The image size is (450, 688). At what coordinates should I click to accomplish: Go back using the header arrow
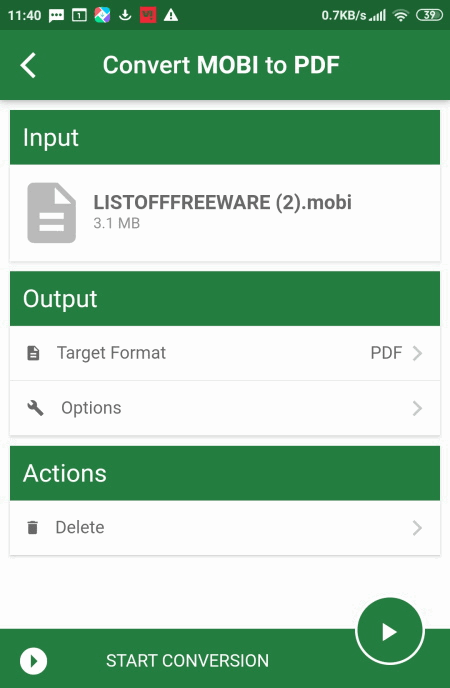[x=28, y=65]
